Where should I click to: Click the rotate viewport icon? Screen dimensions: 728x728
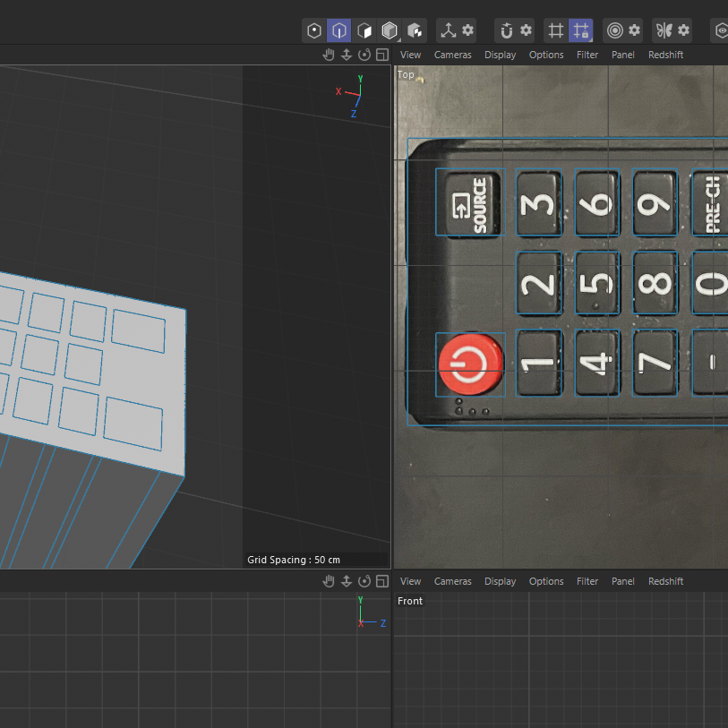(x=364, y=55)
